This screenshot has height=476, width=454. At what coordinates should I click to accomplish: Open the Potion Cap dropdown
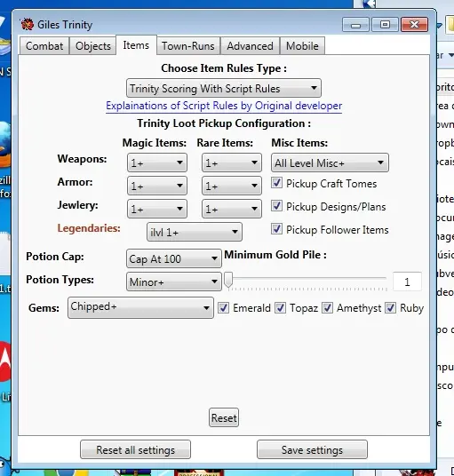click(x=174, y=258)
